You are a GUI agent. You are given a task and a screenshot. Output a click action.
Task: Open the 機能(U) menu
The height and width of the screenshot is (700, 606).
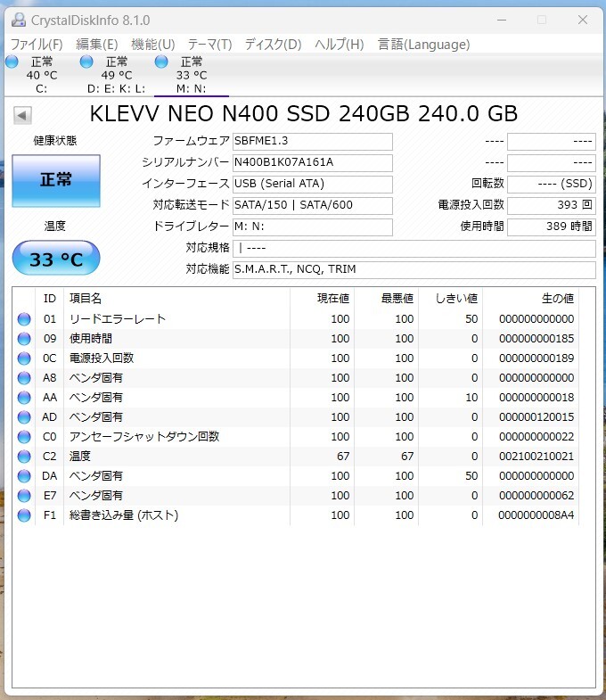pyautogui.click(x=153, y=45)
